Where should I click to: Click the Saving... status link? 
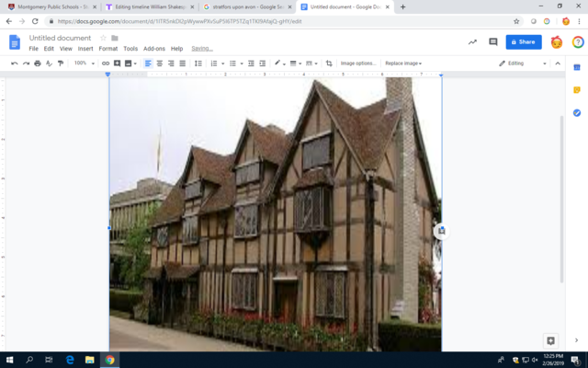pos(202,49)
